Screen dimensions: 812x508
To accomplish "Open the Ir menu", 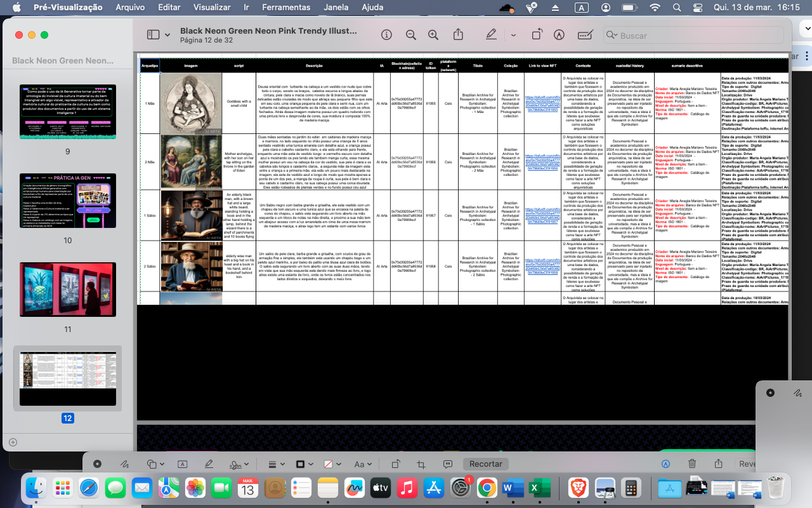I will (246, 8).
